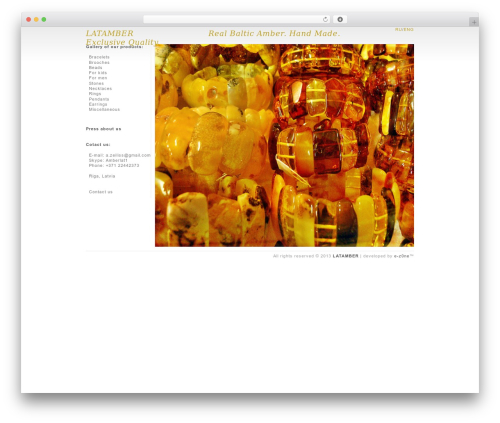Open the For men gallery
This screenshot has width=500, height=423.
click(x=98, y=78)
